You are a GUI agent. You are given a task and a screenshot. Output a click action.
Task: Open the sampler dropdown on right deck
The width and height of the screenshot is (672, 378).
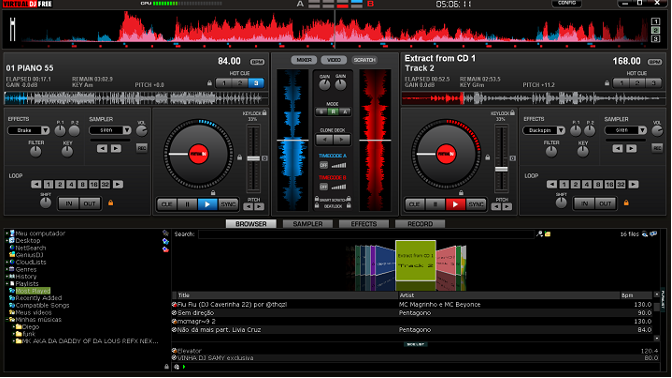pyautogui.click(x=642, y=130)
